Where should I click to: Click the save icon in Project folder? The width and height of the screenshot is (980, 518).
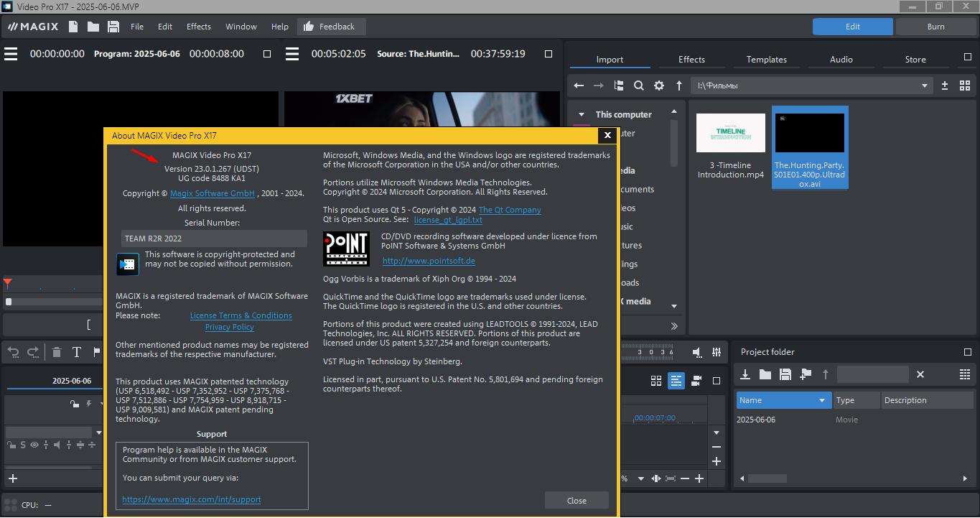785,374
